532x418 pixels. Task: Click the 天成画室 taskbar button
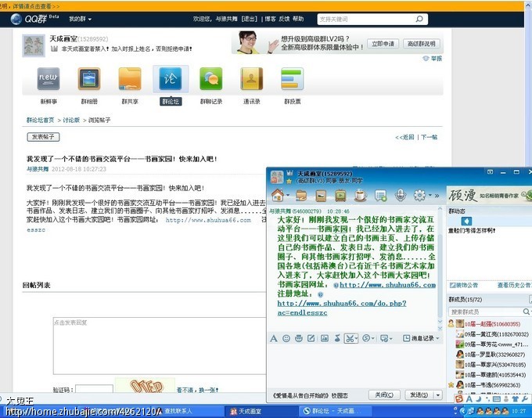(x=261, y=411)
